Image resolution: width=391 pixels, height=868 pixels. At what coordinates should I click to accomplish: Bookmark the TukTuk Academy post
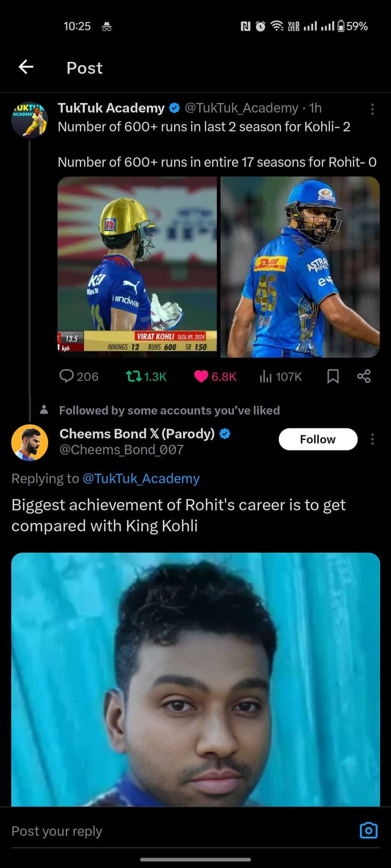point(333,376)
